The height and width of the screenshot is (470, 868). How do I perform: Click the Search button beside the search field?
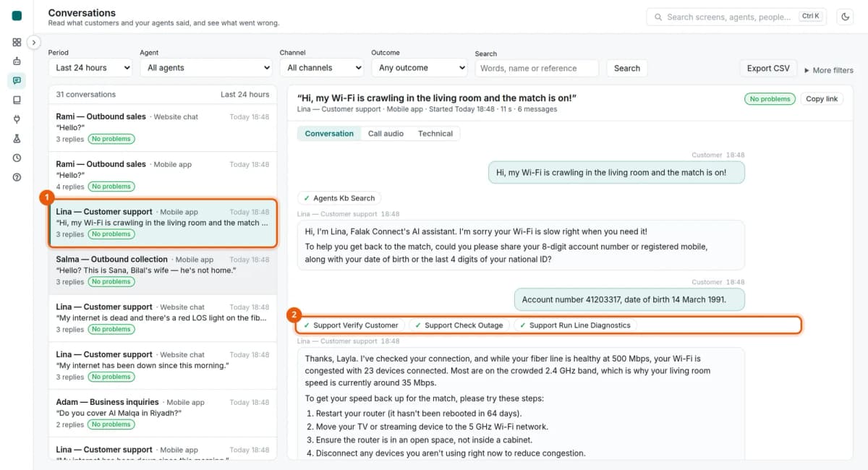point(627,68)
